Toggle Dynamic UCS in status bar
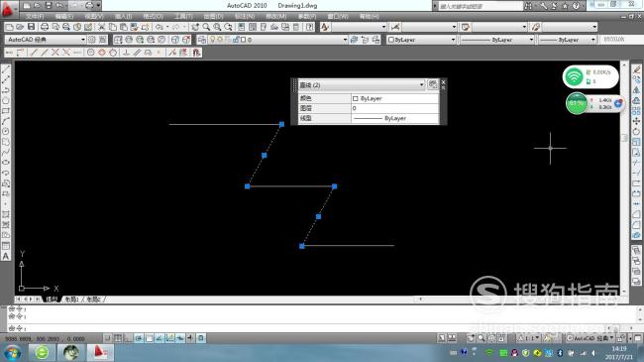 [x=169, y=338]
